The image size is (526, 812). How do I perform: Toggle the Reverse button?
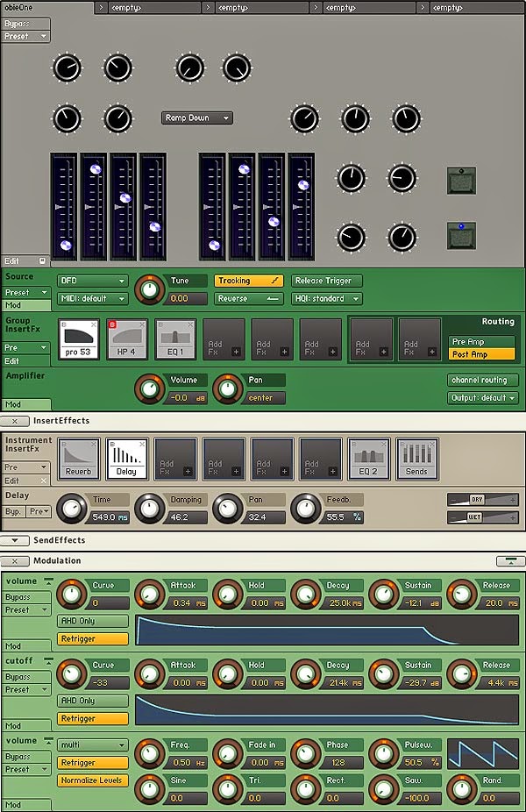pos(248,299)
